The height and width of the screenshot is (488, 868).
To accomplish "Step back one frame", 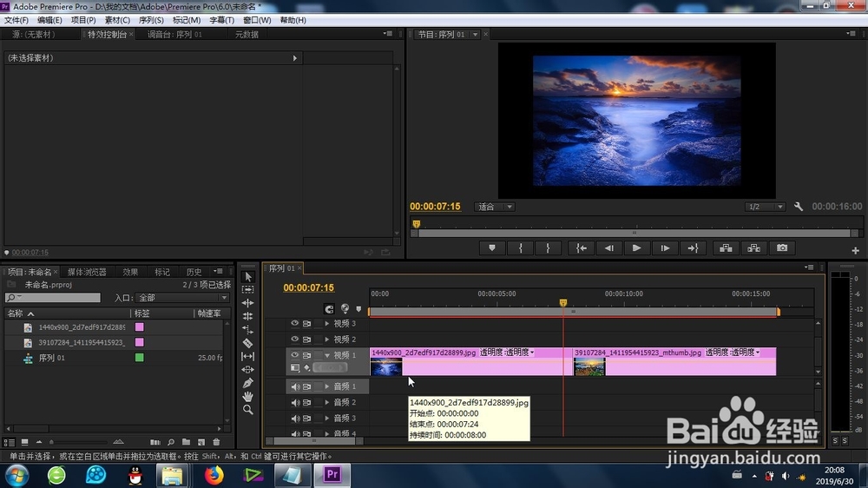I will tap(609, 248).
